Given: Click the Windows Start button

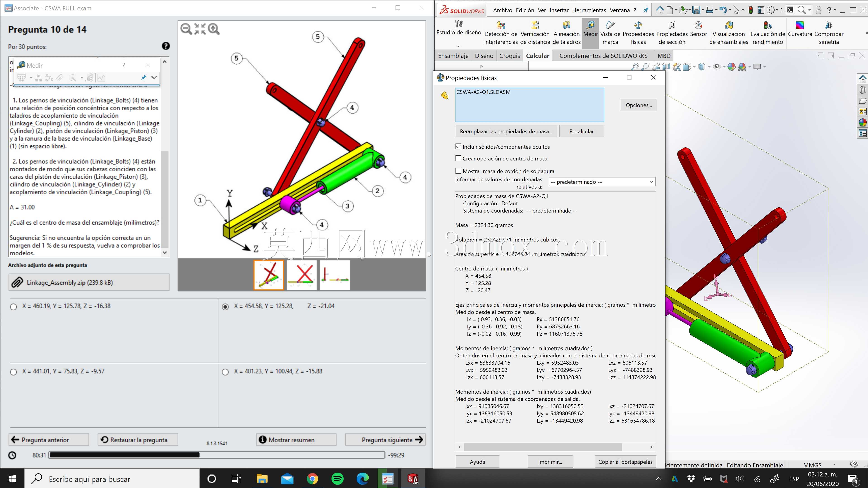Looking at the screenshot, I should [x=12, y=478].
